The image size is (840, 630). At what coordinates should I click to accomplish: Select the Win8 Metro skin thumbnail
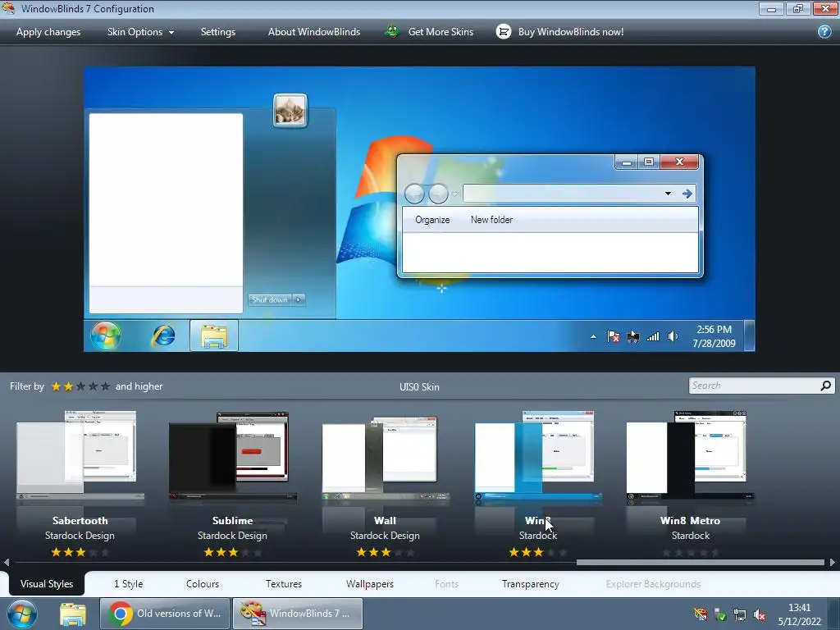690,455
